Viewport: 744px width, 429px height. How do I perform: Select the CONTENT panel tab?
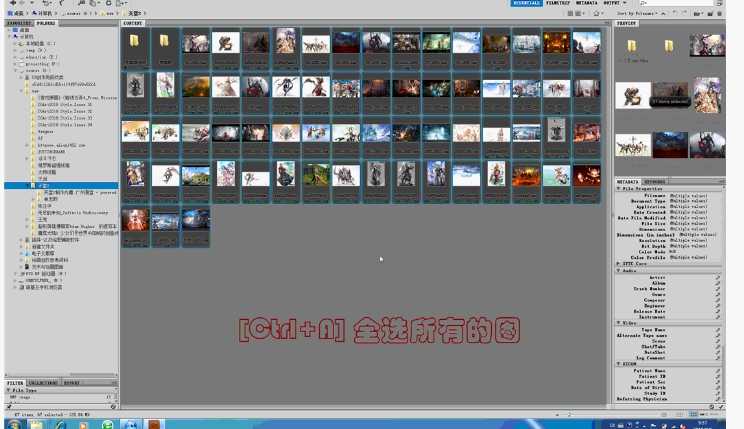[133, 23]
